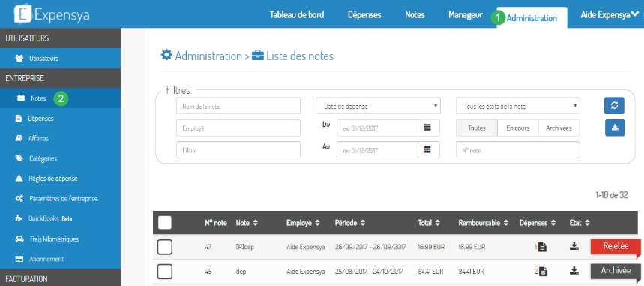Sort table by Employé column arrows
644x286 pixels.
(x=317, y=223)
